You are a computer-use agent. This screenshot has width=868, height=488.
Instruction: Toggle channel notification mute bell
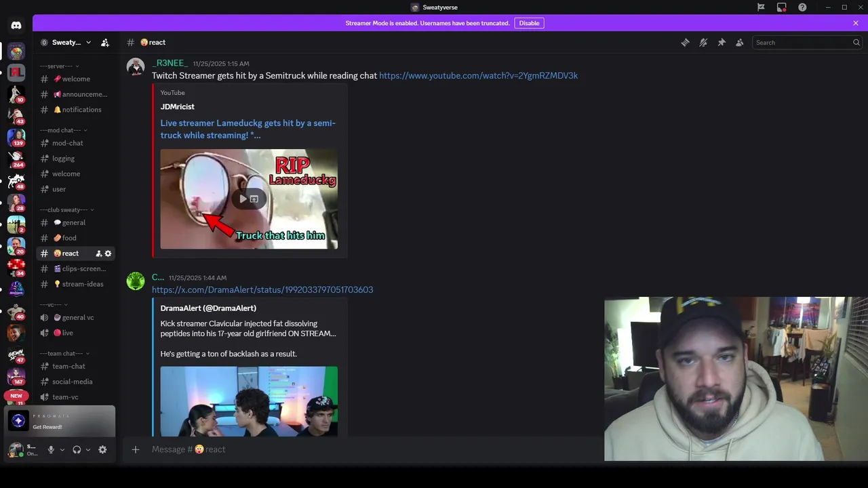click(x=703, y=42)
